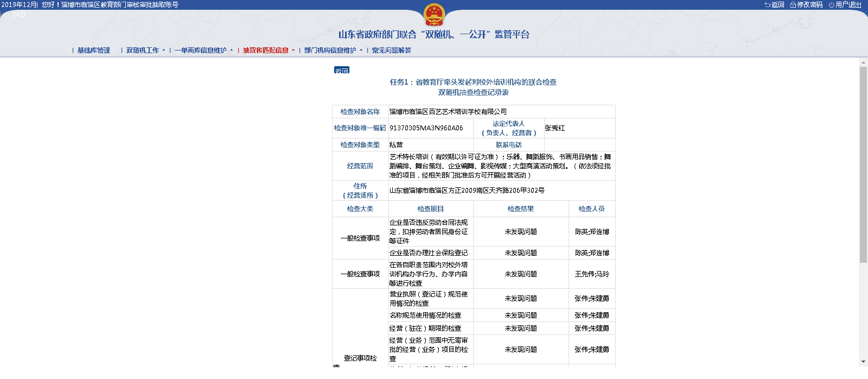The image size is (868, 379).
Task: Open the 常见问题解答 menu item
Action: [391, 50]
